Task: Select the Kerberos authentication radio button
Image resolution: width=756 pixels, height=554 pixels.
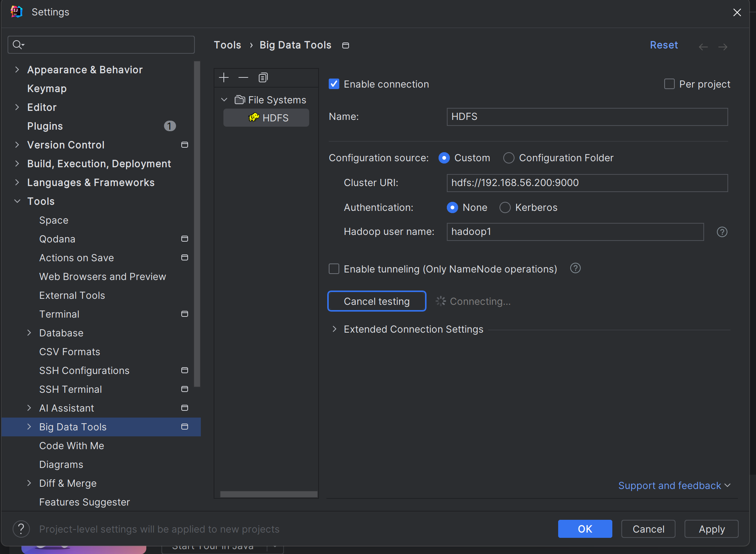Action: [505, 207]
